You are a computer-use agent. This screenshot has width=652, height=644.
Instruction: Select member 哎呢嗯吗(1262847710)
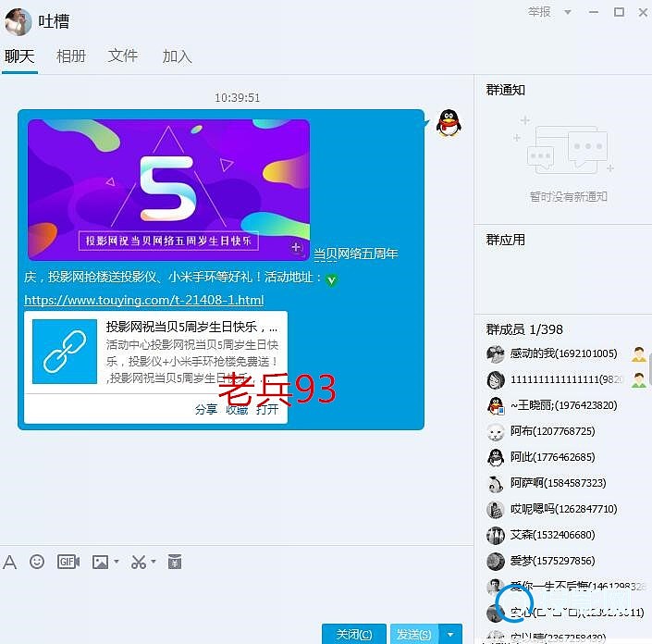click(563, 509)
